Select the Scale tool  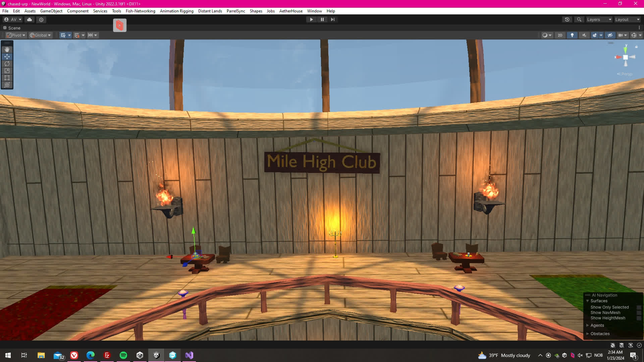click(7, 71)
